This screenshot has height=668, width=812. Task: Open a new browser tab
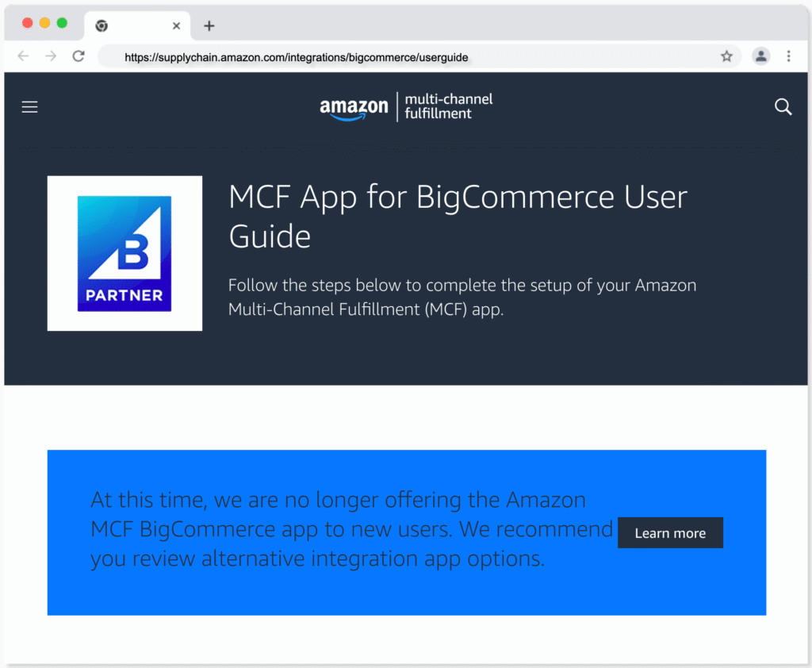(x=209, y=25)
